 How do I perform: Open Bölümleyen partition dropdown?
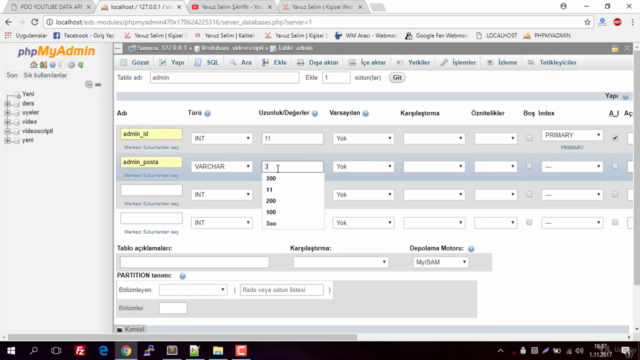click(x=193, y=290)
